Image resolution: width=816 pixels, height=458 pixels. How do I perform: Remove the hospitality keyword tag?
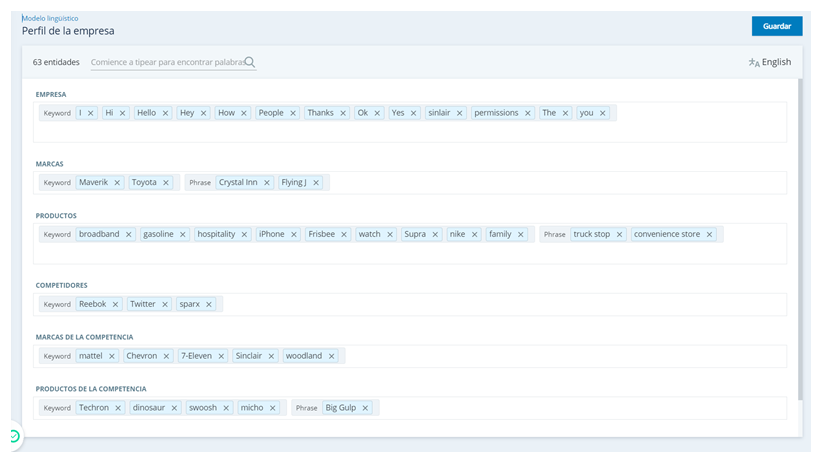pos(244,234)
